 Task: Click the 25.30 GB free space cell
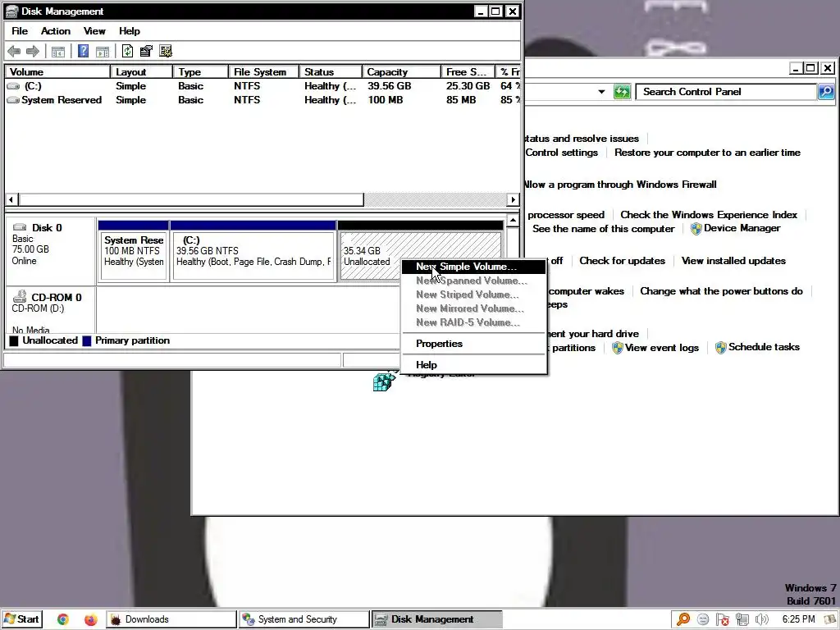pyautogui.click(x=468, y=85)
